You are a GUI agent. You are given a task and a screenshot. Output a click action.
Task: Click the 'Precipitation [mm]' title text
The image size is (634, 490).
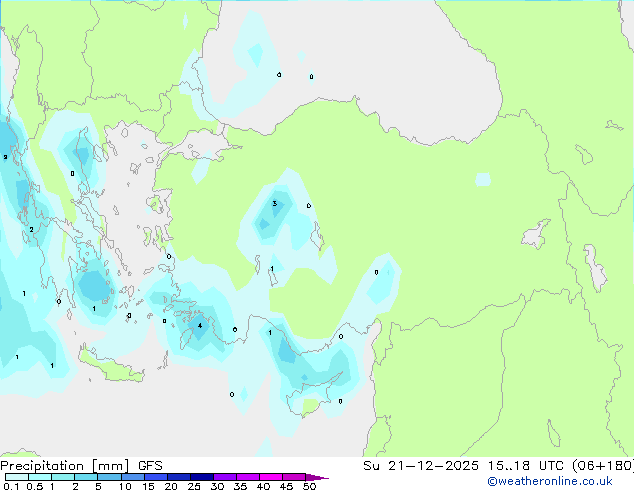tap(64, 466)
